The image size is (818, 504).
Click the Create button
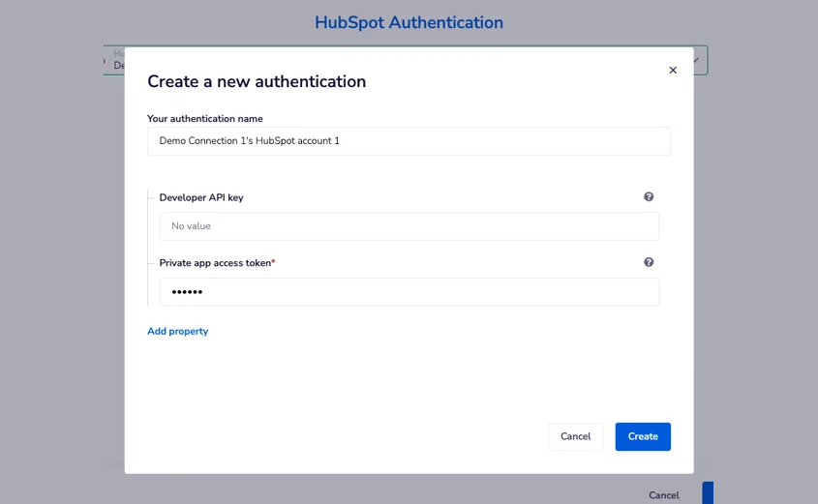[x=643, y=436]
